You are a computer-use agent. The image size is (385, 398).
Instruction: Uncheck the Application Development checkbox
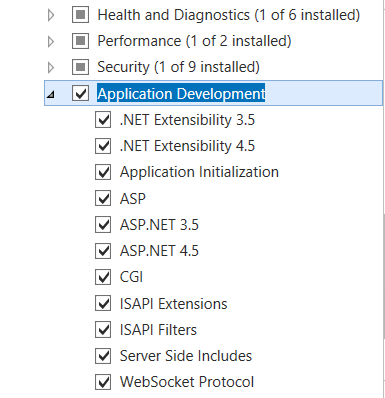[80, 93]
